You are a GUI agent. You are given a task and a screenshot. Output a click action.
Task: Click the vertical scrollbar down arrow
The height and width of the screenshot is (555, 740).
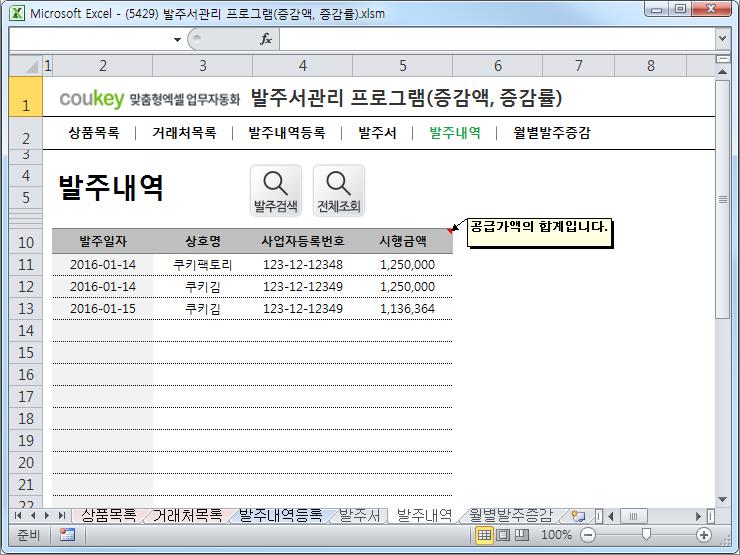722,499
